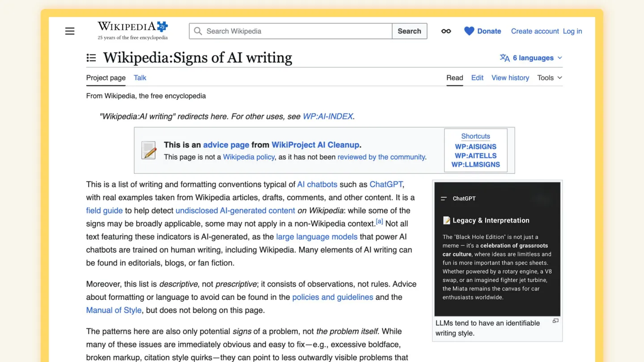Click 'From Wikipedia, the free encyclopedia' text

[x=146, y=96]
